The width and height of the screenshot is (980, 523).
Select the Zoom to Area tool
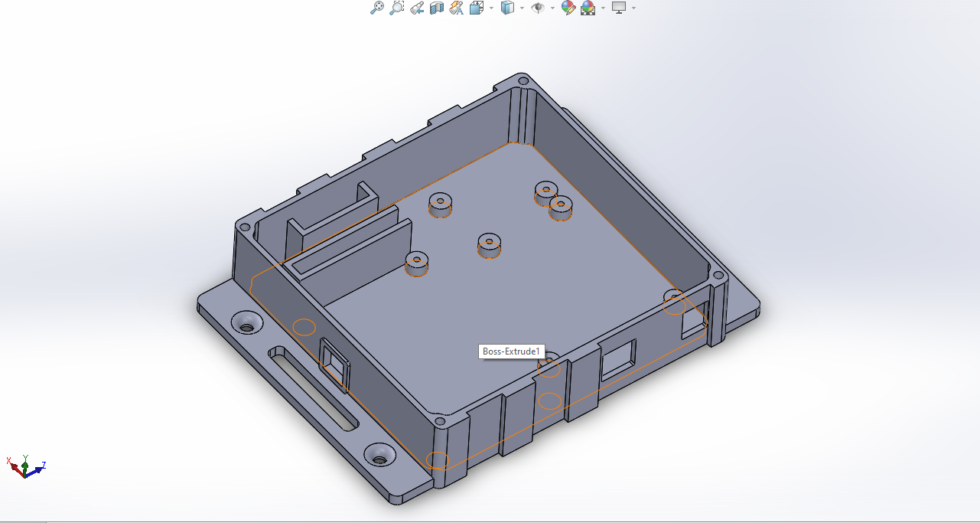point(396,8)
